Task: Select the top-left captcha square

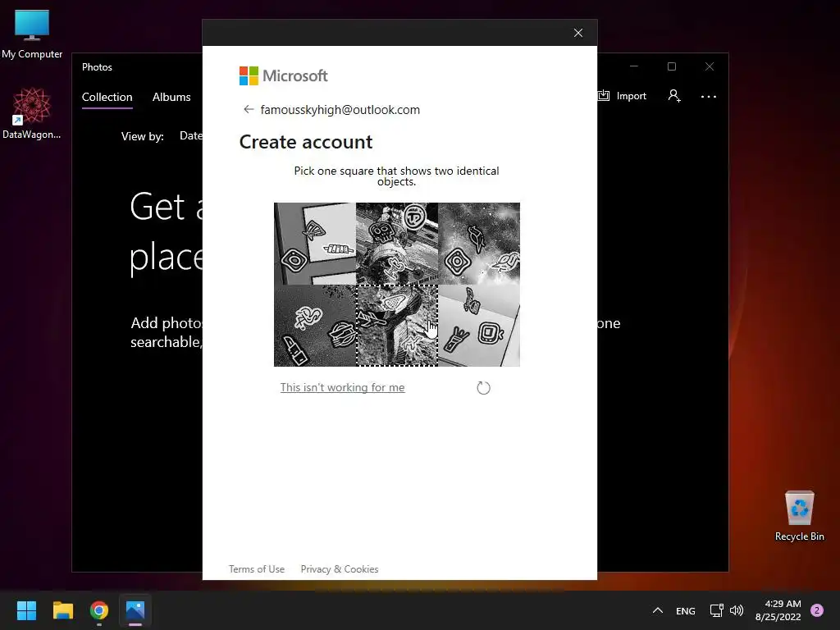Action: 314,243
